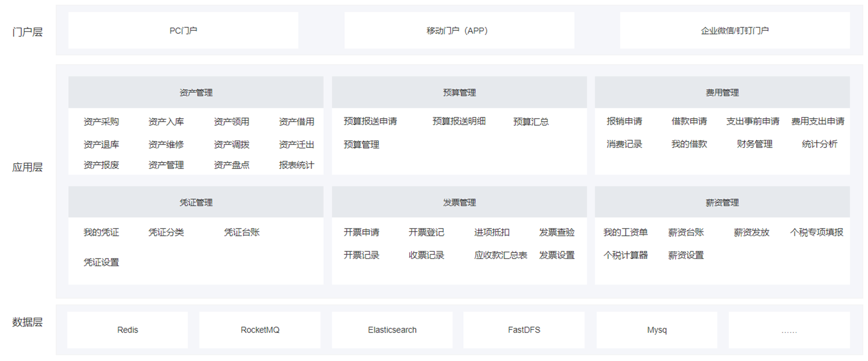The image size is (868, 361).
Task: Click 薪资设置 item
Action: pyautogui.click(x=686, y=255)
